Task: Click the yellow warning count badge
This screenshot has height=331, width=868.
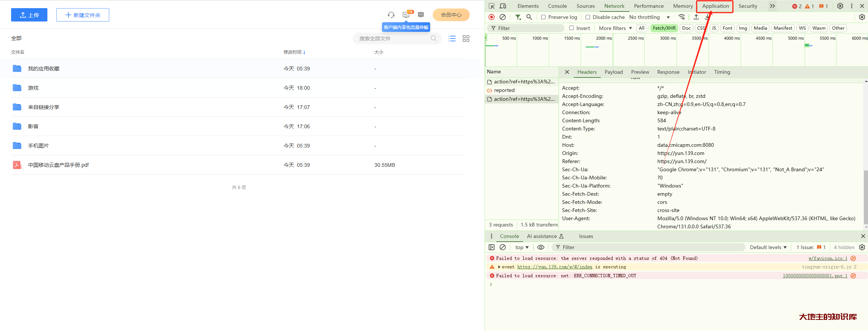Action: tap(809, 6)
